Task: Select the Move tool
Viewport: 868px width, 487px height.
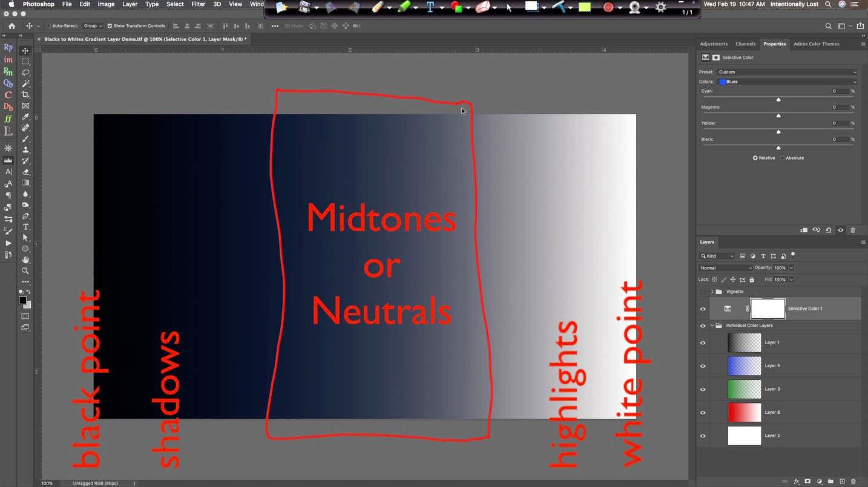Action: (x=25, y=51)
